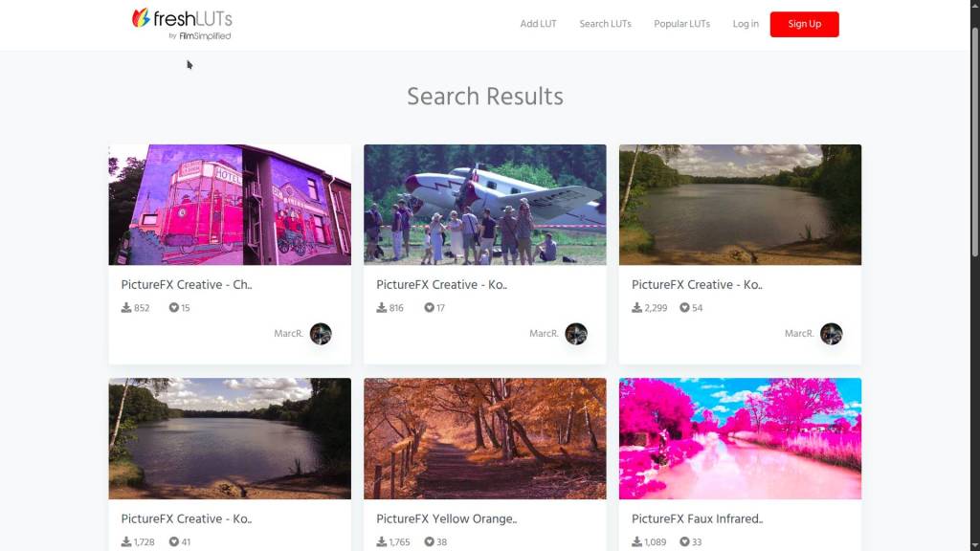Screen dimensions: 980x551
Task: Open the pink faux infrared thumbnail
Action: [740, 438]
